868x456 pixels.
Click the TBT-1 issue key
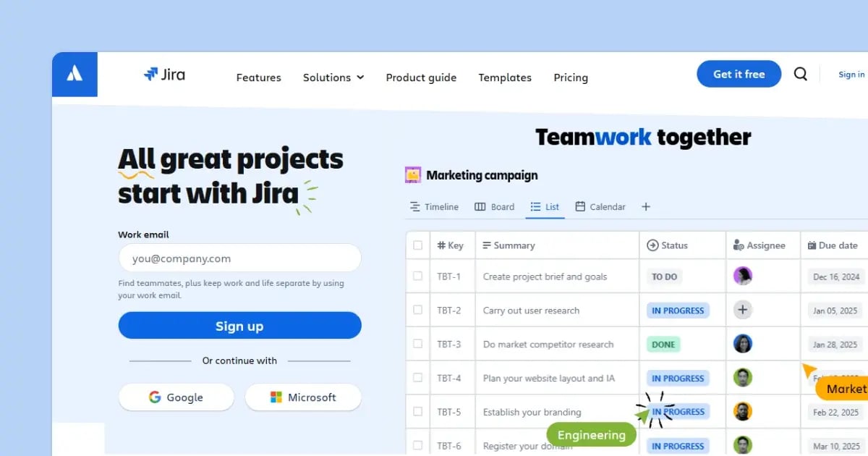pyautogui.click(x=448, y=276)
